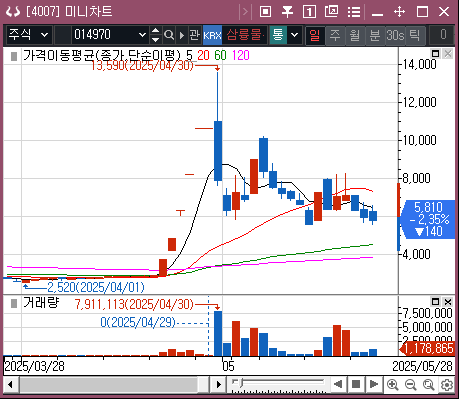The image size is (459, 399).
Task: Click the teal 통 button
Action: point(278,35)
